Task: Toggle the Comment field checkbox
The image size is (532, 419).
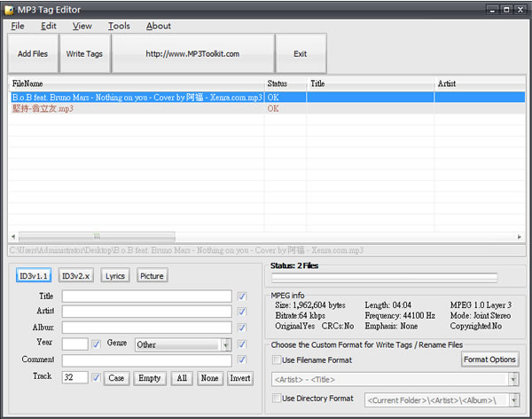Action: tap(242, 360)
